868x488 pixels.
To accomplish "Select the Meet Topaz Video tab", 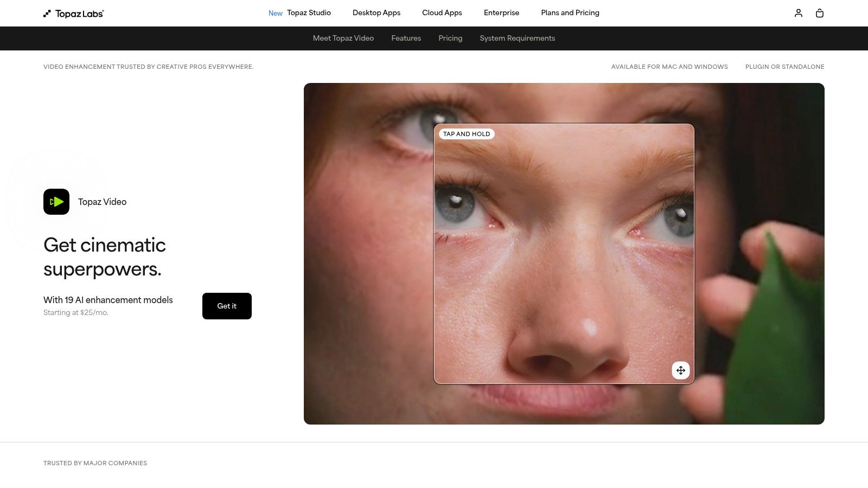I will (x=343, y=38).
